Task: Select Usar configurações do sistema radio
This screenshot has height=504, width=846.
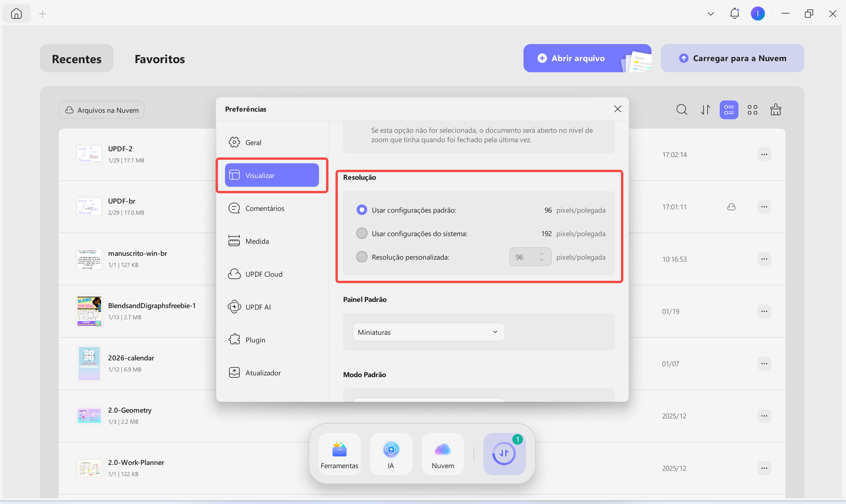Action: tap(362, 233)
